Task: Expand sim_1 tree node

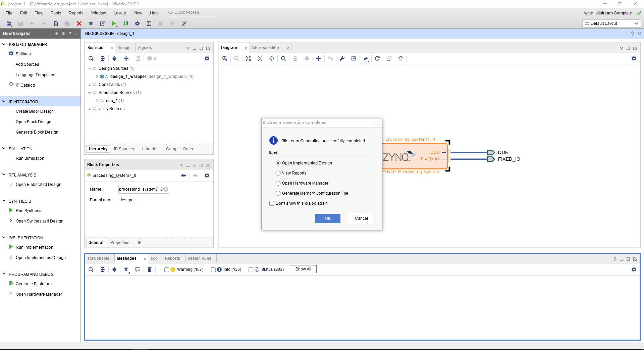Action: click(97, 101)
